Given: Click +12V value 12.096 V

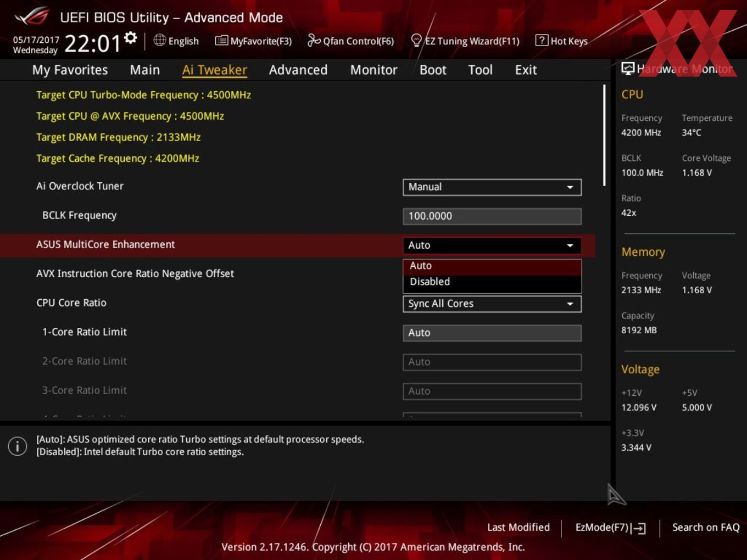Looking at the screenshot, I should [639, 407].
